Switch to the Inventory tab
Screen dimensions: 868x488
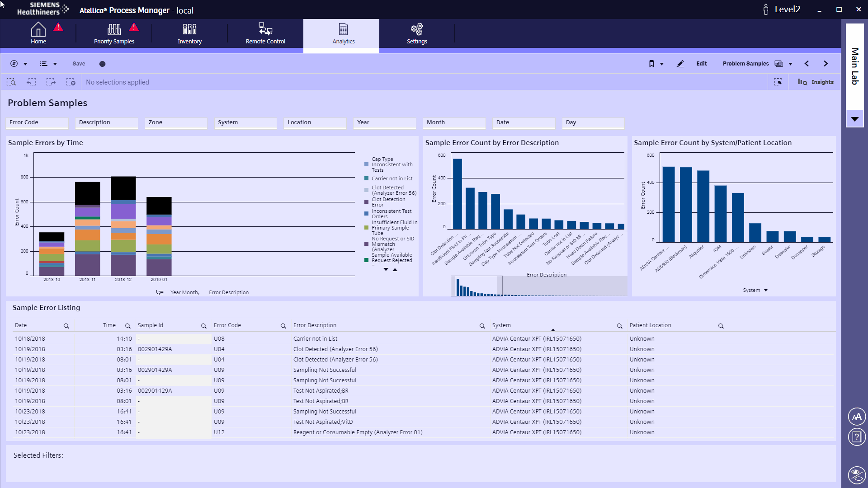click(x=189, y=33)
